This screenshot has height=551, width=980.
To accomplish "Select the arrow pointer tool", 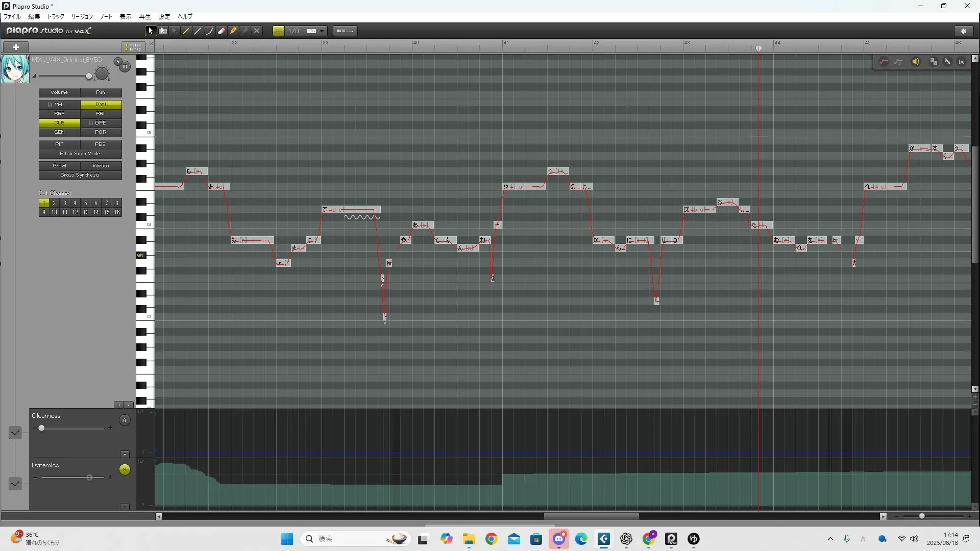I will [x=151, y=31].
